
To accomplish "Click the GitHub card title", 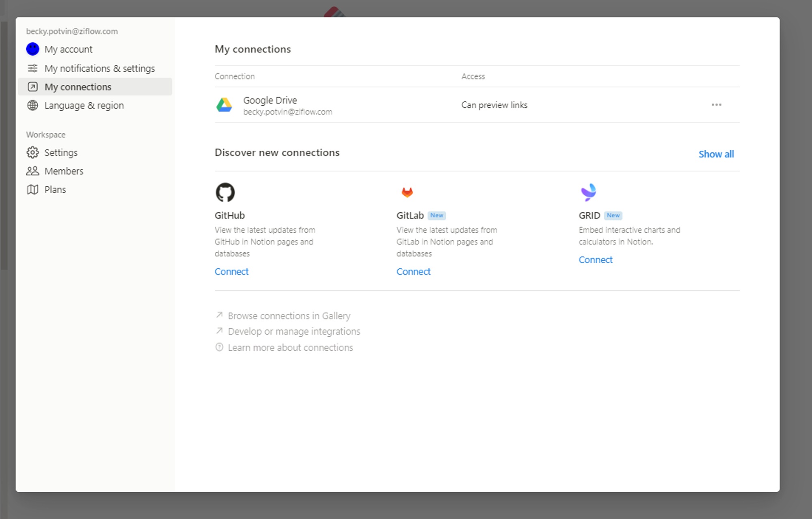I will tap(229, 216).
